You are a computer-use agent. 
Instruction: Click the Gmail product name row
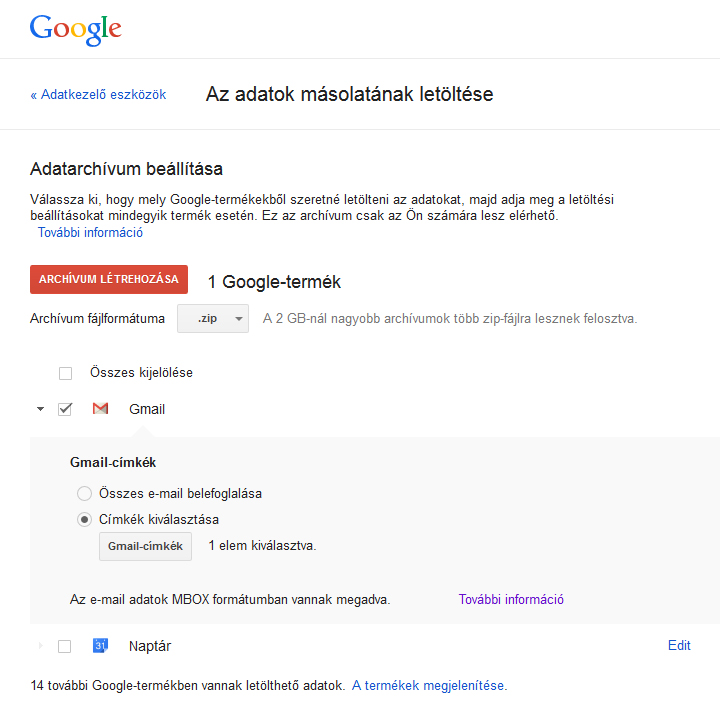[x=147, y=409]
